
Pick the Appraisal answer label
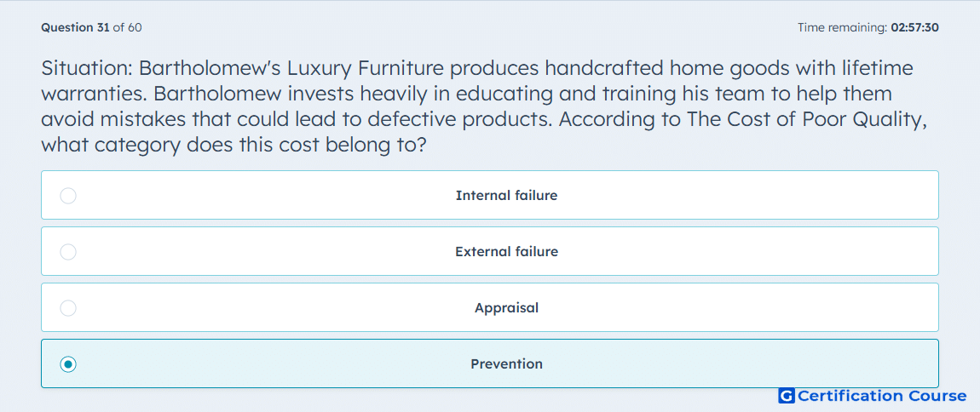point(506,308)
